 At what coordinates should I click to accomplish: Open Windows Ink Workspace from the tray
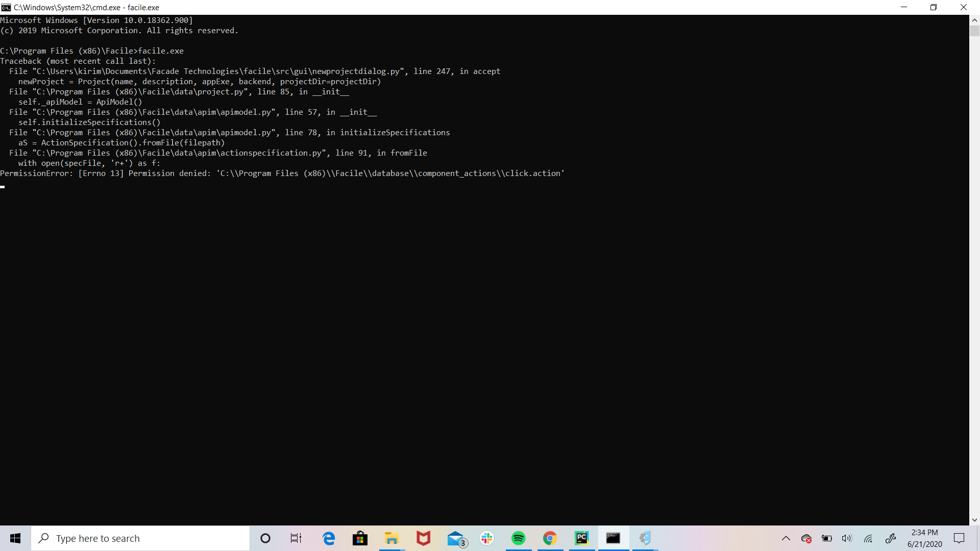click(892, 538)
